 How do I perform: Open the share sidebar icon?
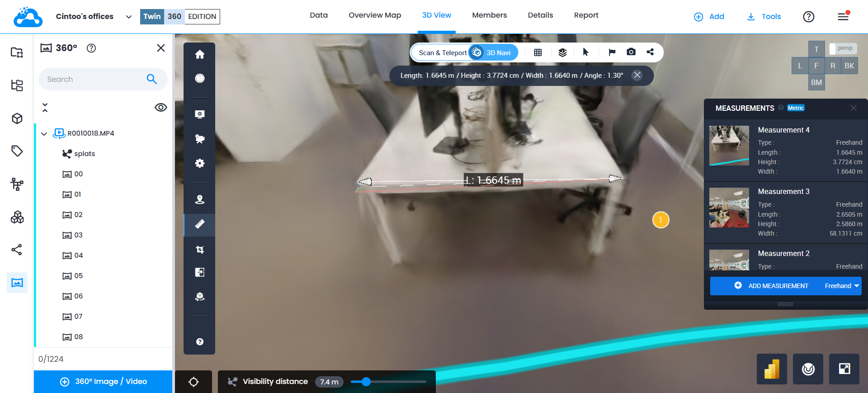[17, 250]
